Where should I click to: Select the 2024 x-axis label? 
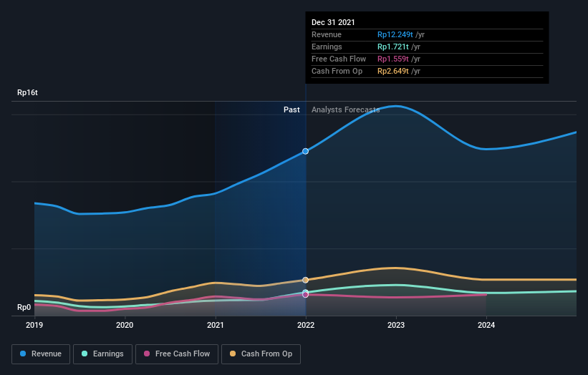[486, 325]
